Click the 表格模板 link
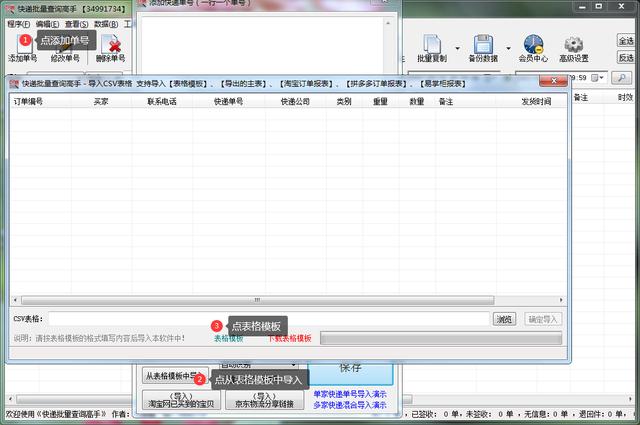The height and width of the screenshot is (425, 640). 229,338
